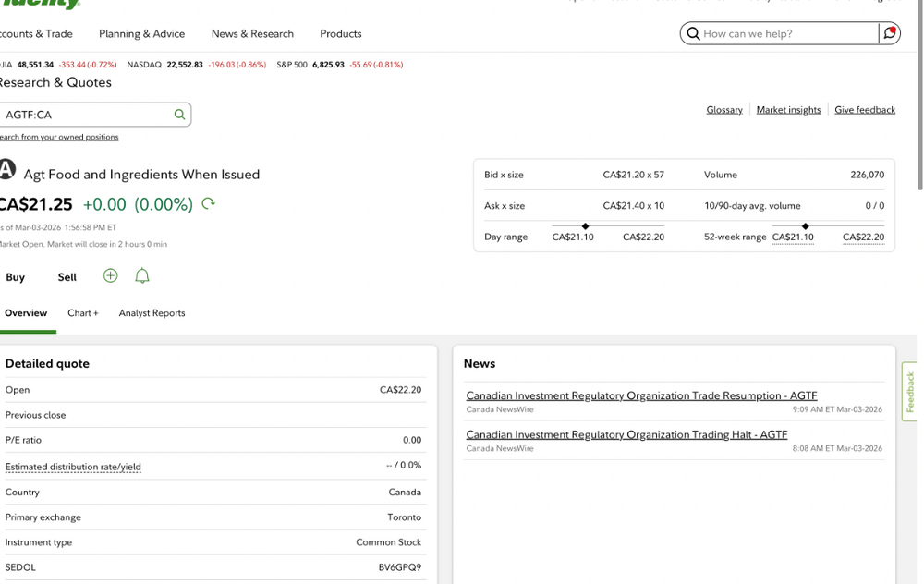Click the Primary exchange Toronto value
This screenshot has height=584, width=924.
(x=405, y=517)
